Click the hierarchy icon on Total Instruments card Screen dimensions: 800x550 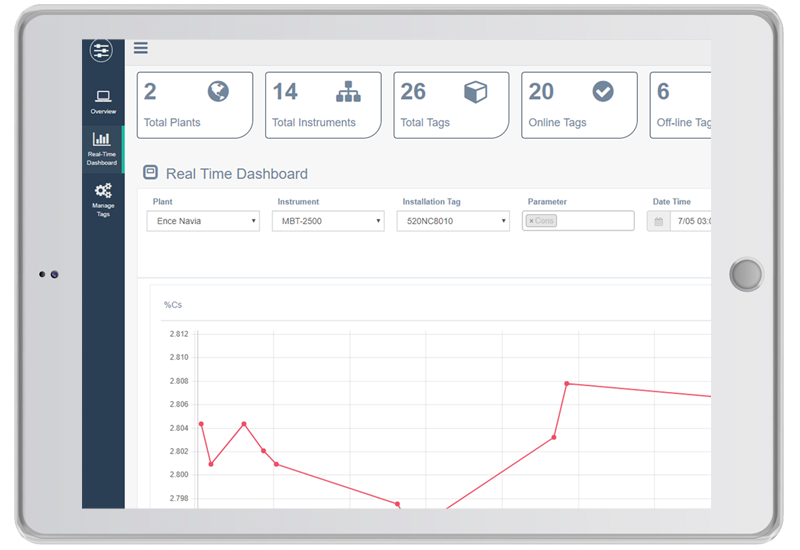click(x=348, y=92)
